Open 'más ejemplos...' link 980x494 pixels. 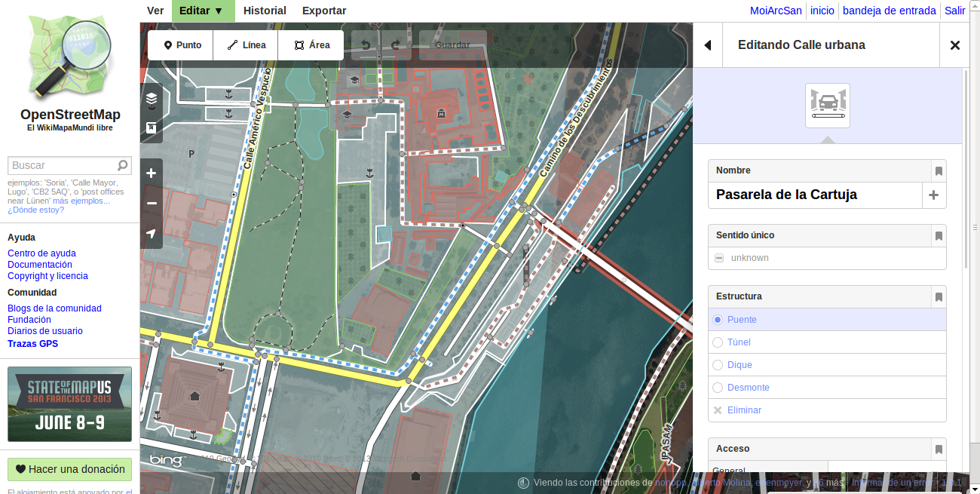tap(81, 201)
